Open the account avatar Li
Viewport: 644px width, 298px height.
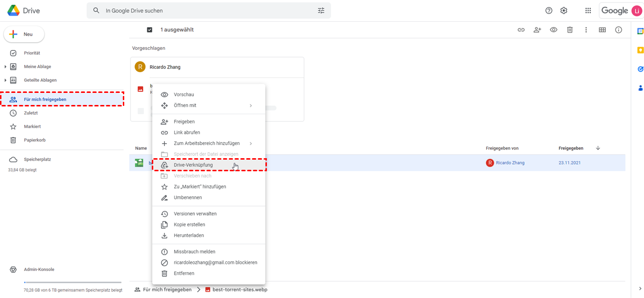point(637,11)
